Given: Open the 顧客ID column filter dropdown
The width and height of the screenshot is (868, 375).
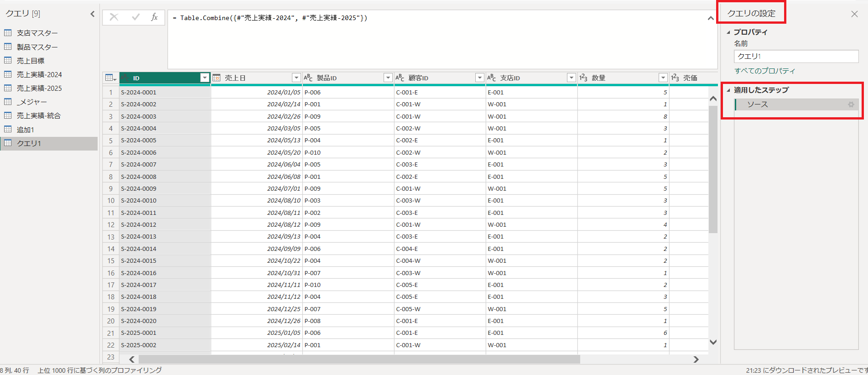Looking at the screenshot, I should tap(479, 78).
